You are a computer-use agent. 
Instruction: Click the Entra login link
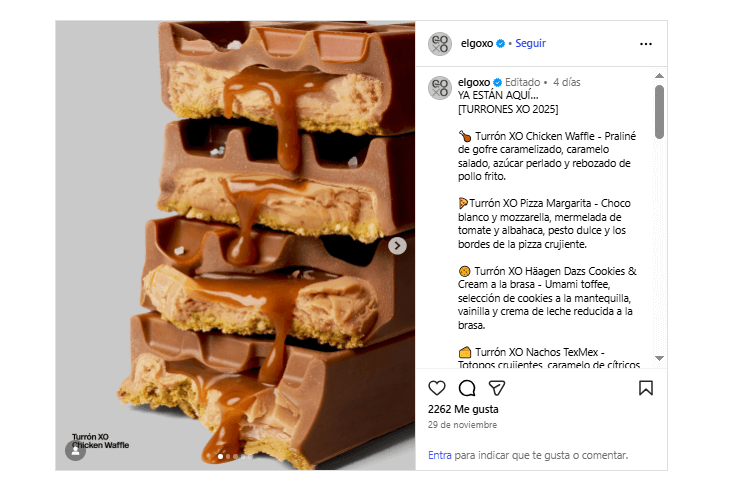click(x=440, y=455)
